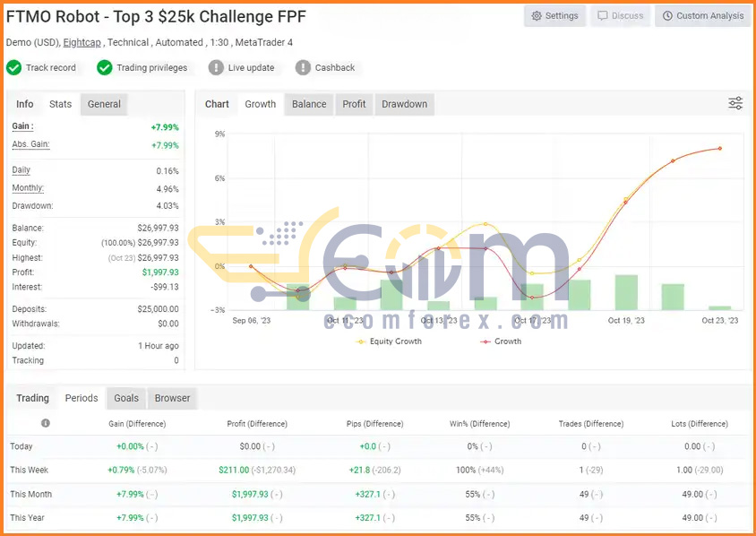Click the Oct 23, '23 axis date label
756x536 pixels.
coord(720,320)
